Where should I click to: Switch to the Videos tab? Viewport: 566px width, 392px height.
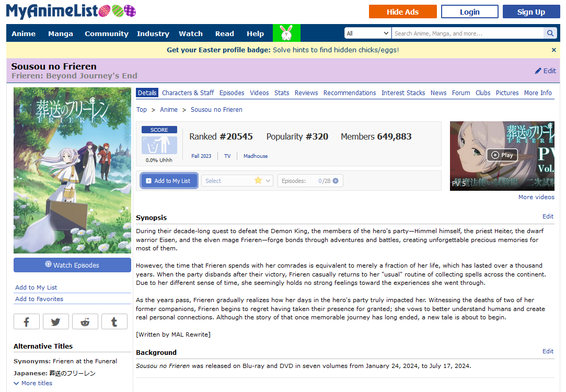(x=259, y=93)
